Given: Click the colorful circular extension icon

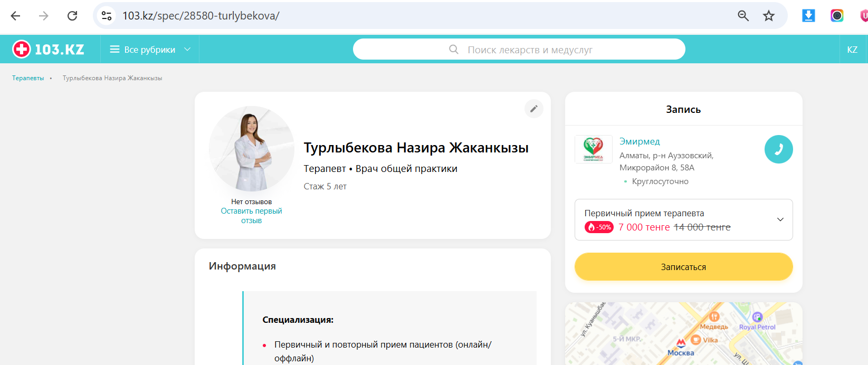Looking at the screenshot, I should [x=837, y=16].
